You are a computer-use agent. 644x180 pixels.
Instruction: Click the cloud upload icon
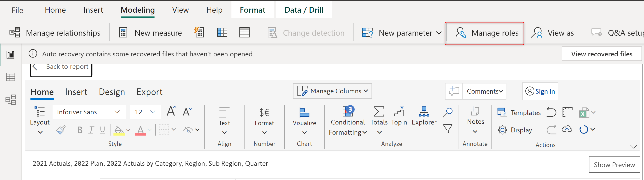567,130
